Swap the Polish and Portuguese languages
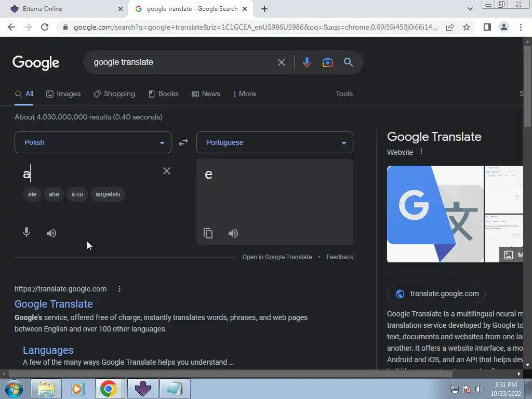This screenshot has width=532, height=399. 183,142
